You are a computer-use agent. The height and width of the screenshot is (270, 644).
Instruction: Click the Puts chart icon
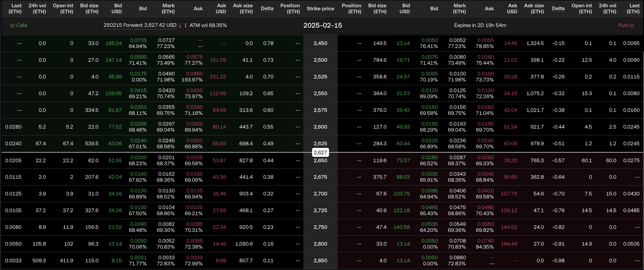pyautogui.click(x=632, y=25)
